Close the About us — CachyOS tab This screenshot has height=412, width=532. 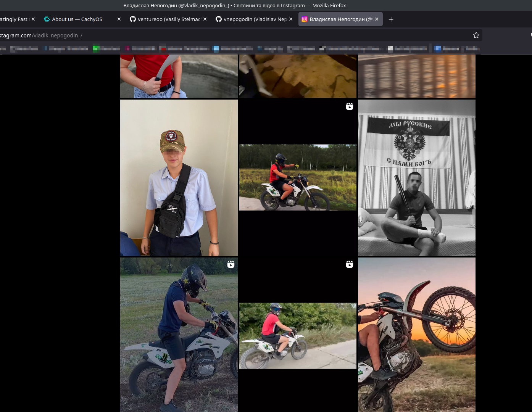(x=119, y=19)
